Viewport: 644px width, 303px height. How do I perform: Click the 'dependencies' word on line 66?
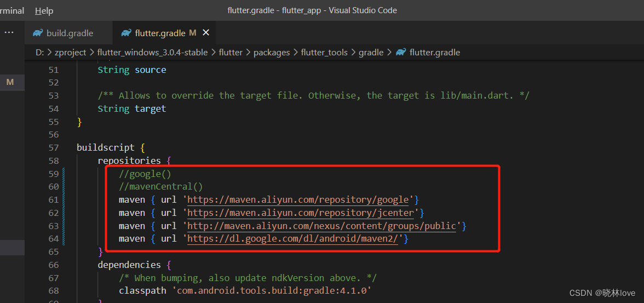coord(129,265)
